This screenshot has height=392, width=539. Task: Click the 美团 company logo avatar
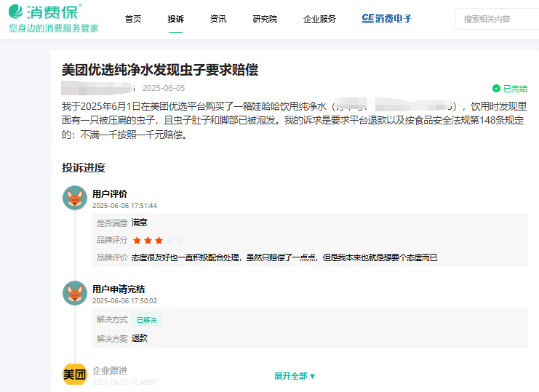click(75, 375)
